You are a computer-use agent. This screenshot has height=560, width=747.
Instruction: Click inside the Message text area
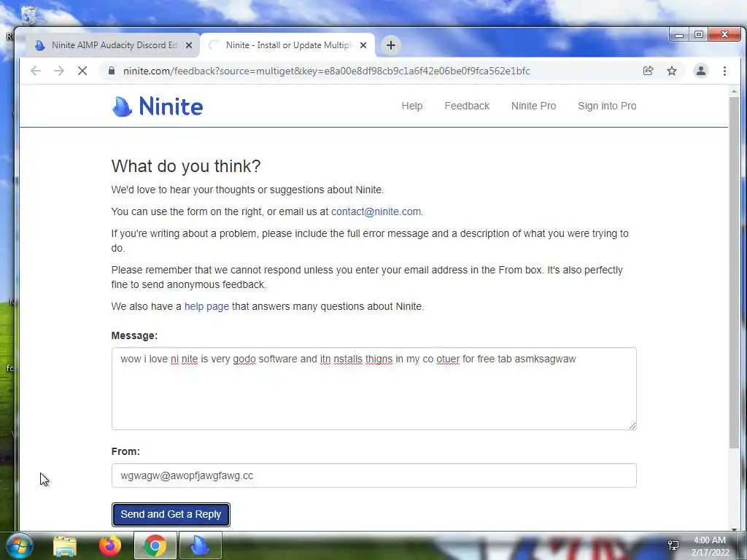point(374,389)
